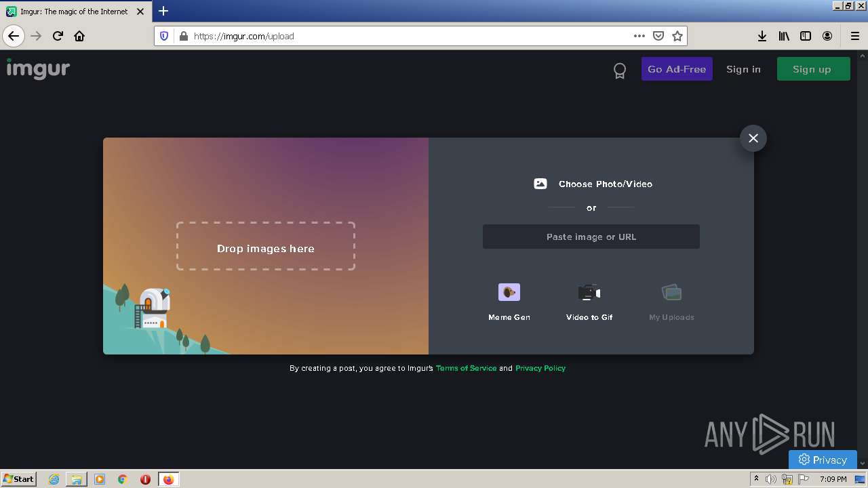Screen dimensions: 868x488
Task: Bookmark this page with the star icon
Action: (677, 36)
